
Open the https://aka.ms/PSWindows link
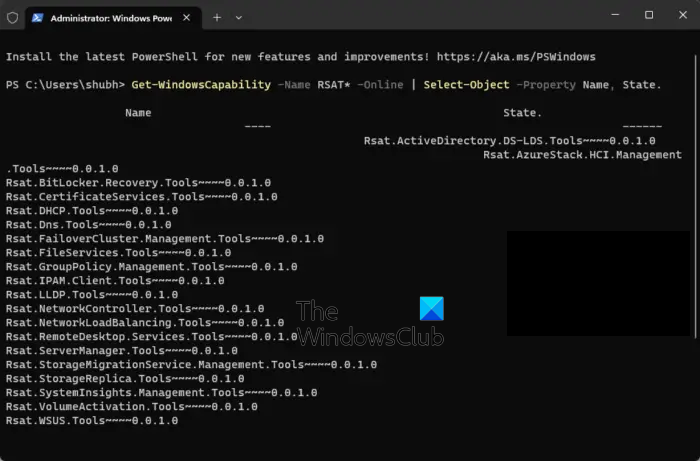[516, 57]
